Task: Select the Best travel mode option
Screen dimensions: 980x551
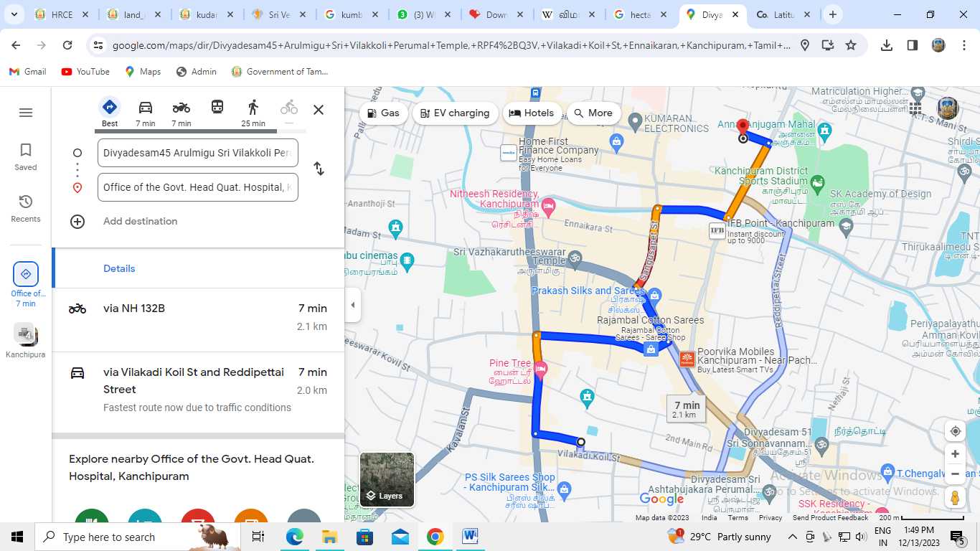Action: (110, 108)
